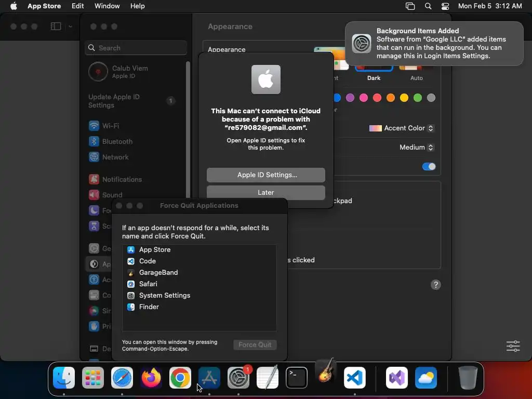Expand the chevron beside sidebar toggle
Viewport: 532px width, 399px height.
[x=70, y=26]
